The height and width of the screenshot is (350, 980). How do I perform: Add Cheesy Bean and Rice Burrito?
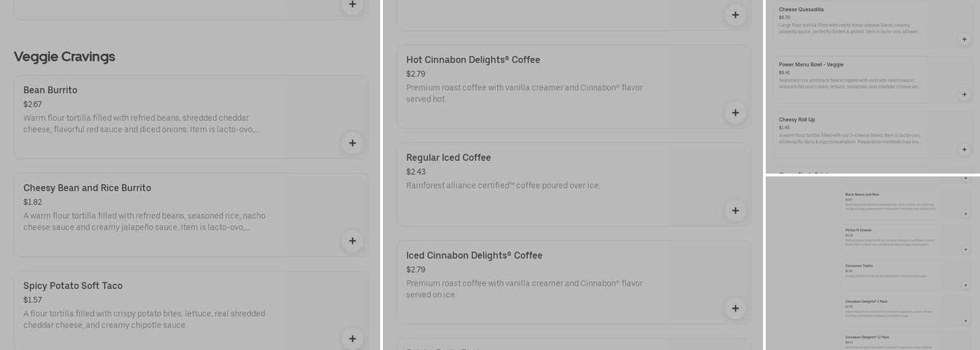tap(352, 241)
